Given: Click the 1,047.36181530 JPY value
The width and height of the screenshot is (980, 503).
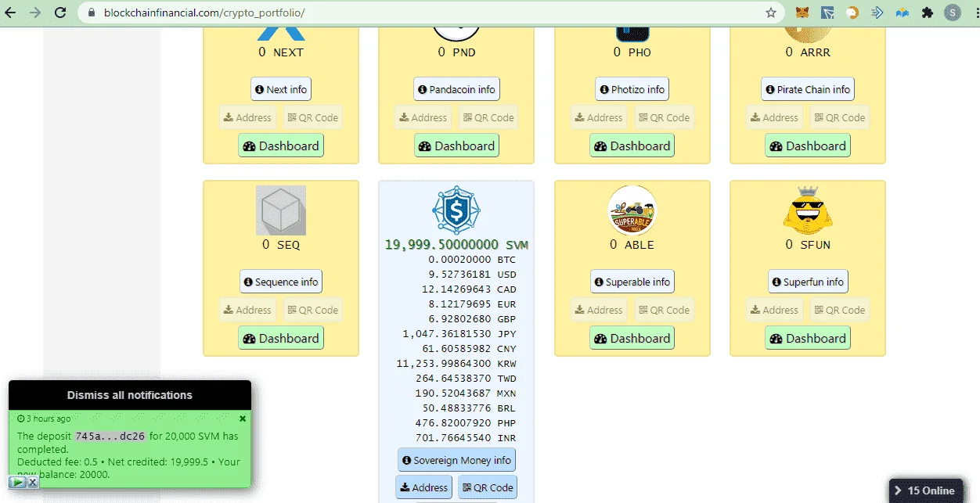Looking at the screenshot, I should coord(459,333).
